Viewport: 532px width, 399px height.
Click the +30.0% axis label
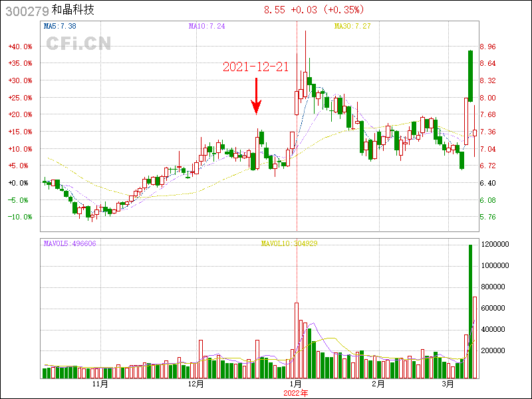coord(21,80)
